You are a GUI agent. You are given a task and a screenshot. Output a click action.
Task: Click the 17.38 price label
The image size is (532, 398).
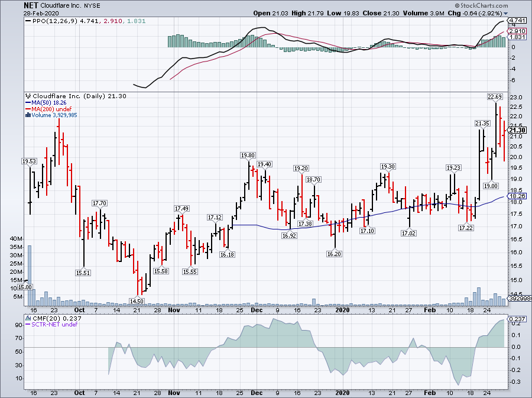(305, 224)
